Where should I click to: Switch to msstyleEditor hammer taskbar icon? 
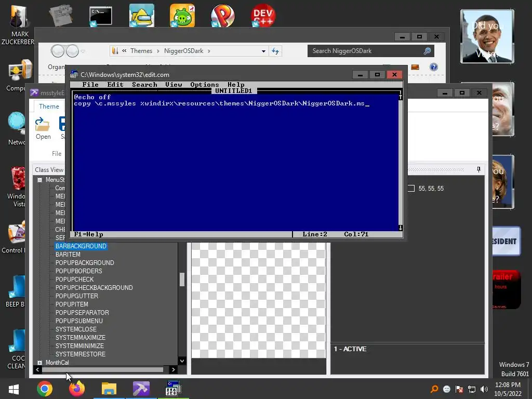pyautogui.click(x=141, y=389)
